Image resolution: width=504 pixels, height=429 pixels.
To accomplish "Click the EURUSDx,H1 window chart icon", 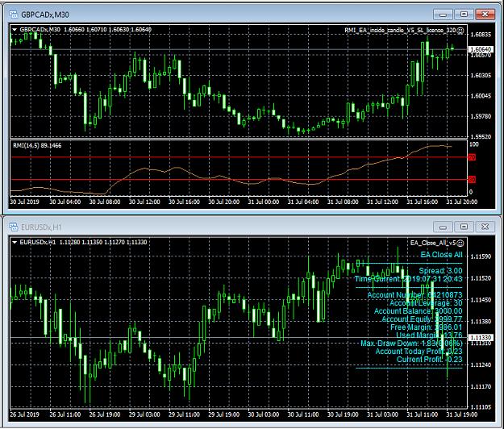I will click(x=14, y=227).
